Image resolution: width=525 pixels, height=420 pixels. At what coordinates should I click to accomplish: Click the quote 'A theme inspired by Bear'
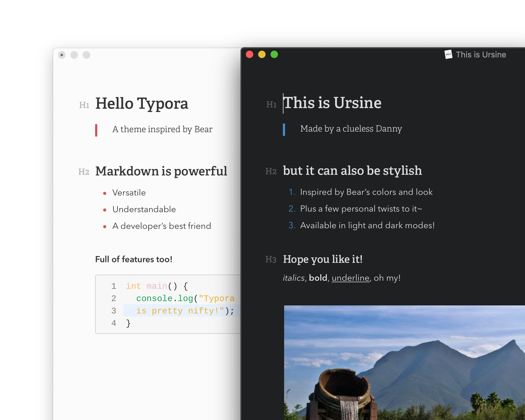pyautogui.click(x=162, y=129)
